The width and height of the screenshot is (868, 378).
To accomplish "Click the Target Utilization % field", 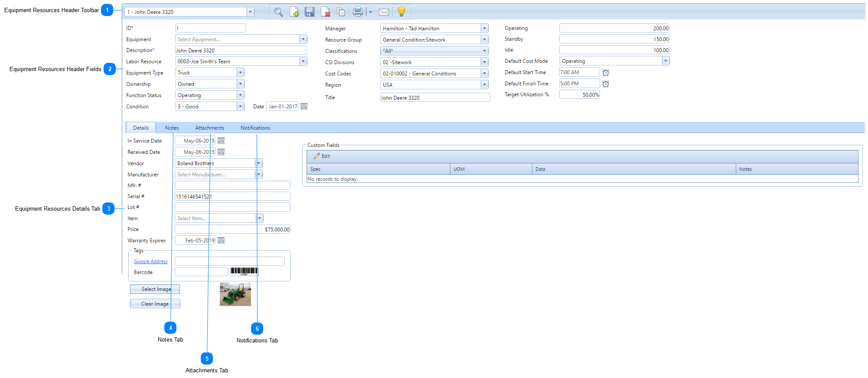I will (580, 94).
